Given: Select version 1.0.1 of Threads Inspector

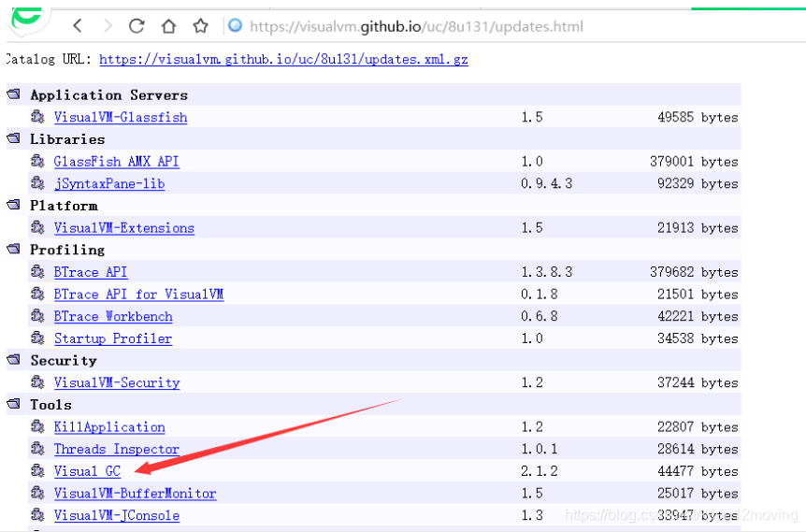Looking at the screenshot, I should coord(540,449).
